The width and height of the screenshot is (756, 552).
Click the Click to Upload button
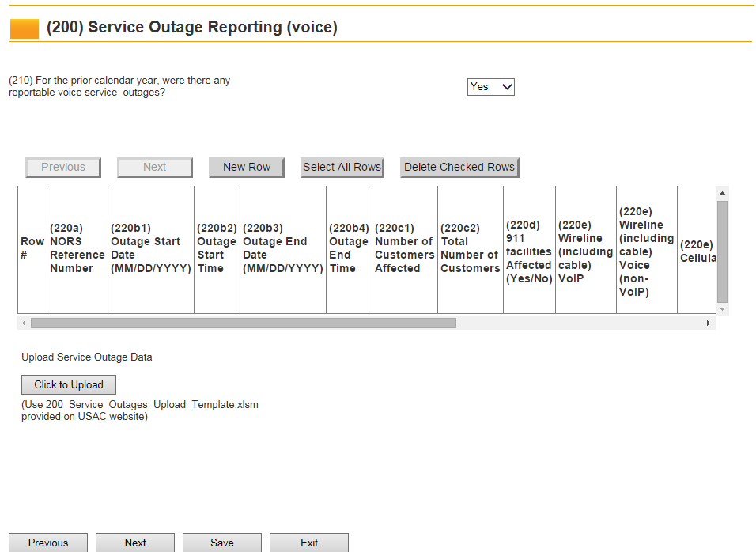point(69,384)
